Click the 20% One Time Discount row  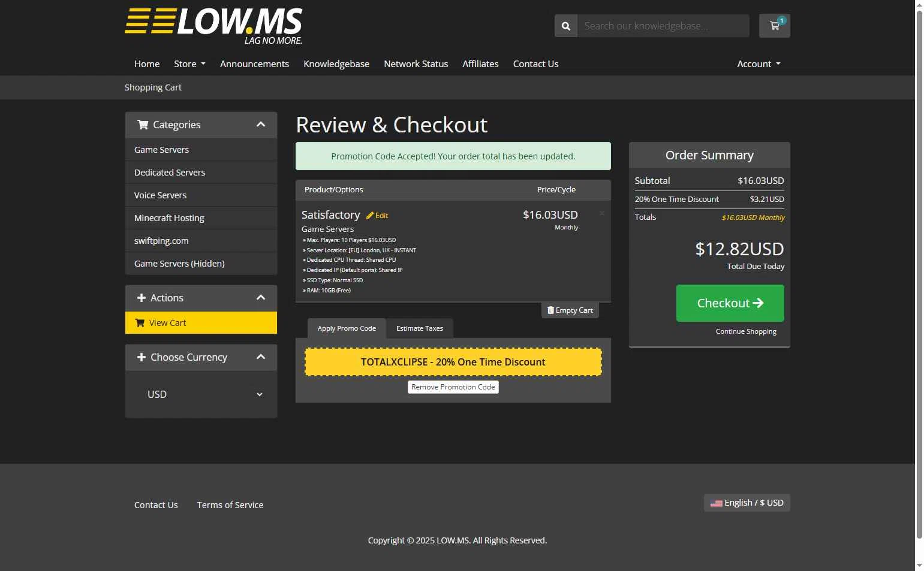click(x=709, y=200)
